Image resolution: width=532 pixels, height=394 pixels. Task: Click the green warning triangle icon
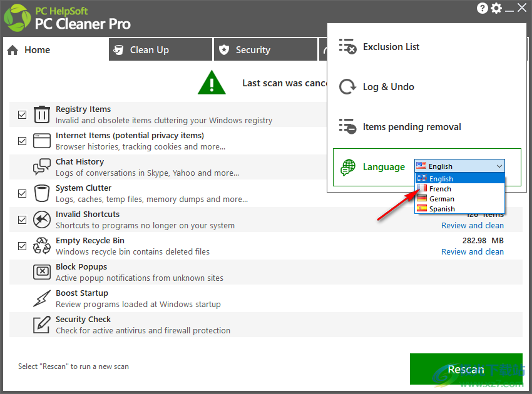pos(212,83)
